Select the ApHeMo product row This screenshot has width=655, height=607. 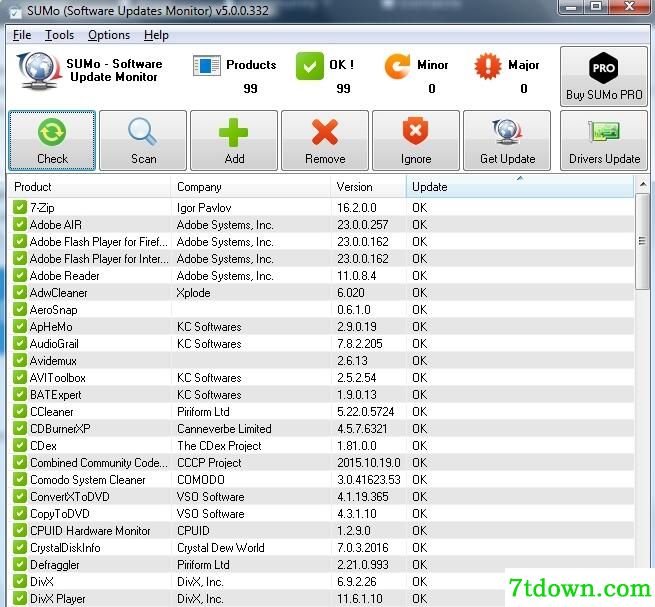(321, 327)
